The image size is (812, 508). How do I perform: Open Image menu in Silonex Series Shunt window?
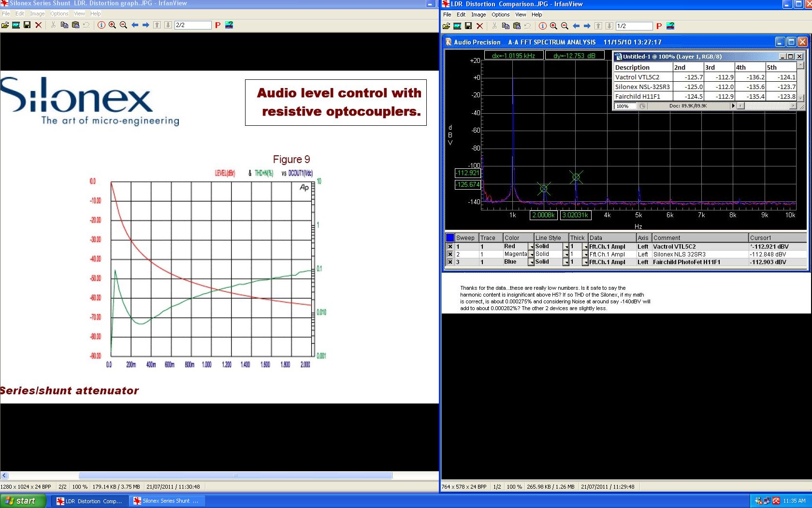(x=37, y=14)
